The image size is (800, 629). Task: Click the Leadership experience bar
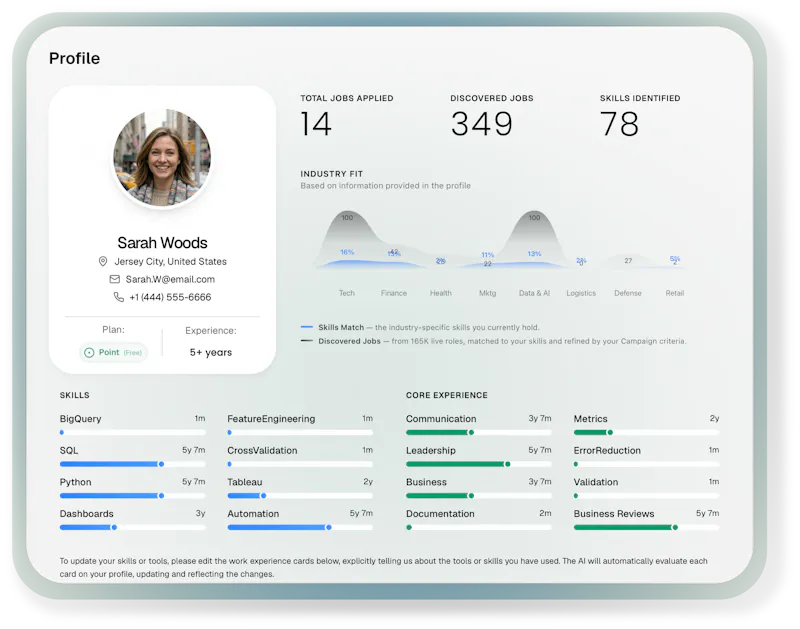(479, 464)
